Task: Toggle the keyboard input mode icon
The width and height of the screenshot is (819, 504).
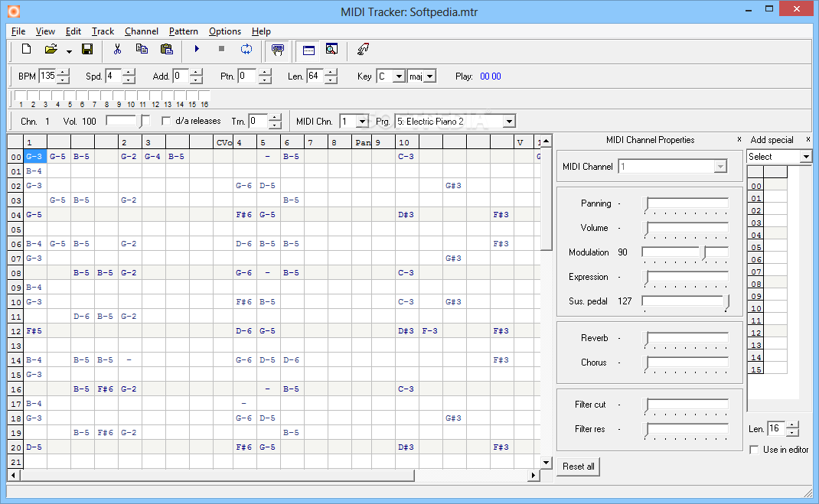Action: click(x=277, y=50)
